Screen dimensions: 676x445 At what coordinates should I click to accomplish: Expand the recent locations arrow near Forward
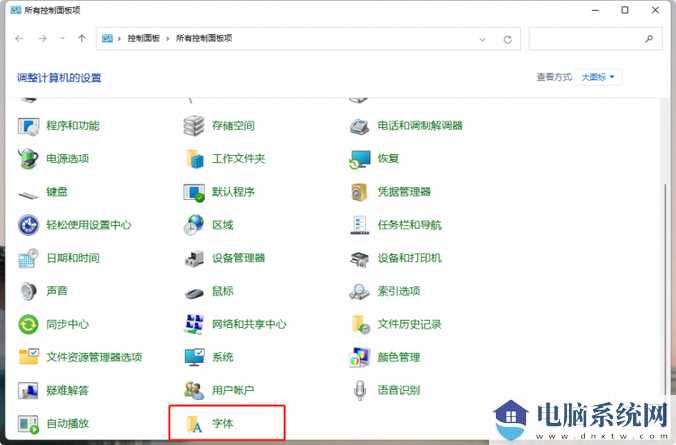pyautogui.click(x=63, y=39)
